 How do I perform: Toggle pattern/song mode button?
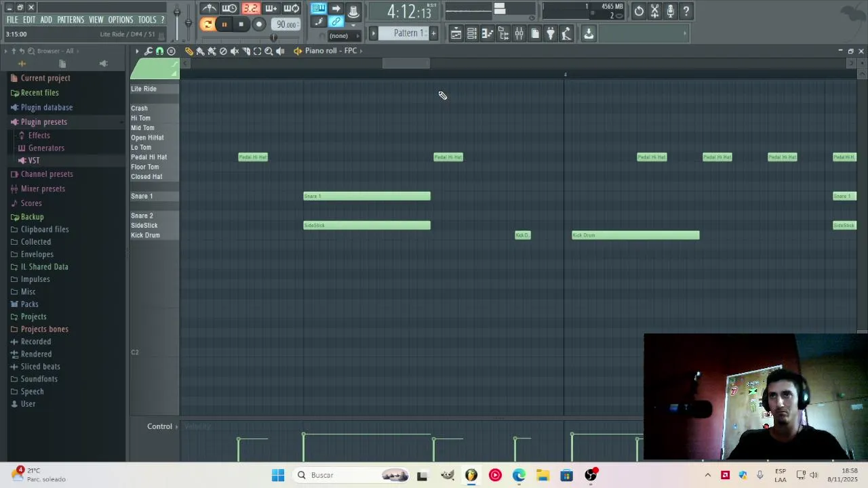coord(208,24)
